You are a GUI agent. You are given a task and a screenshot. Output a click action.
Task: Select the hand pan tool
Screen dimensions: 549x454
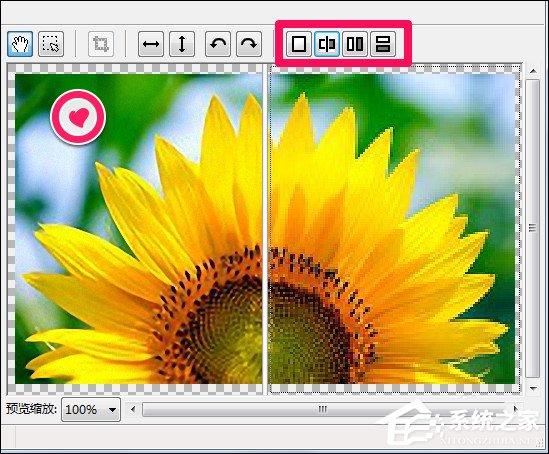[x=20, y=44]
